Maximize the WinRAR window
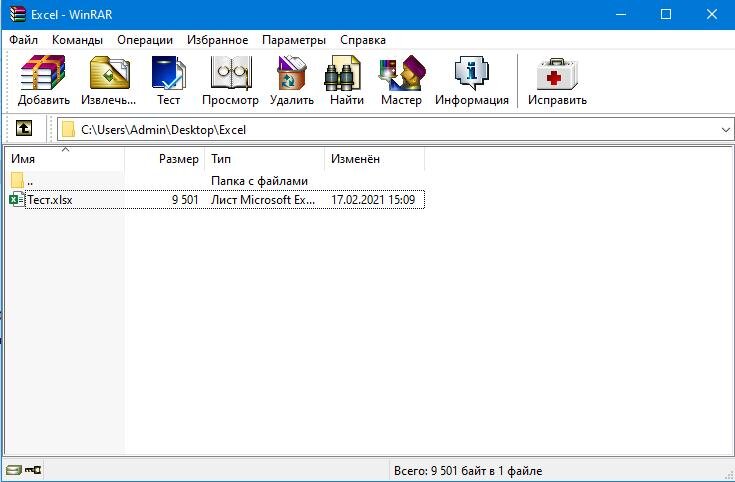Image resolution: width=735 pixels, height=482 pixels. [666, 15]
